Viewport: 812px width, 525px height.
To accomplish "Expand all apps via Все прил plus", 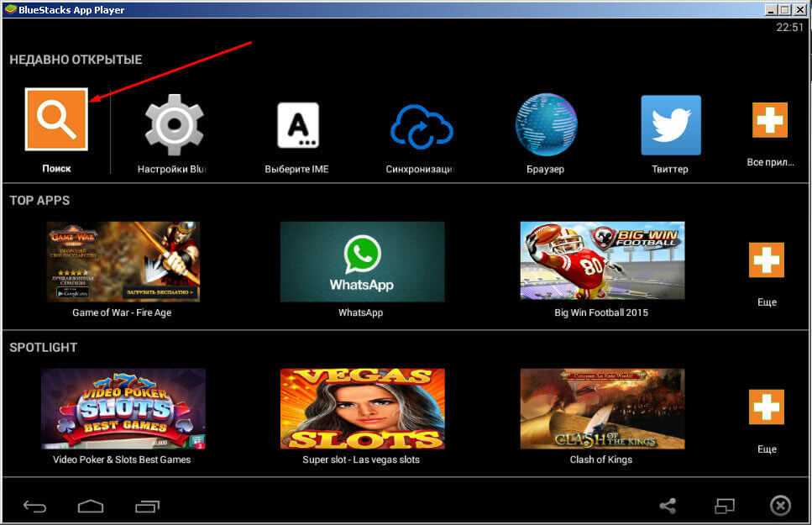I will click(769, 121).
